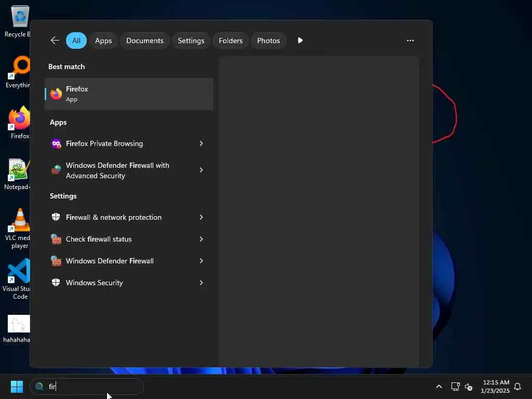
Task: Expand the Windows Defender Firewall settings chevron
Action: click(201, 261)
